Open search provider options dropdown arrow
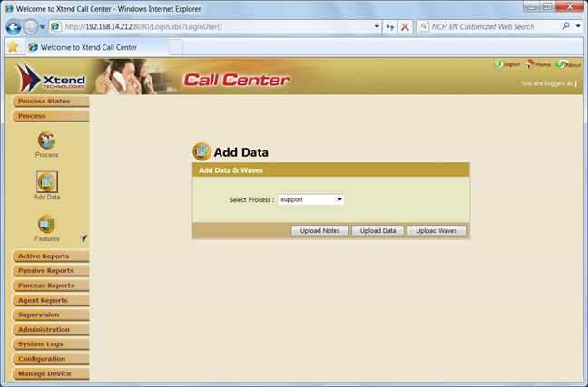The image size is (588, 387). (x=578, y=26)
